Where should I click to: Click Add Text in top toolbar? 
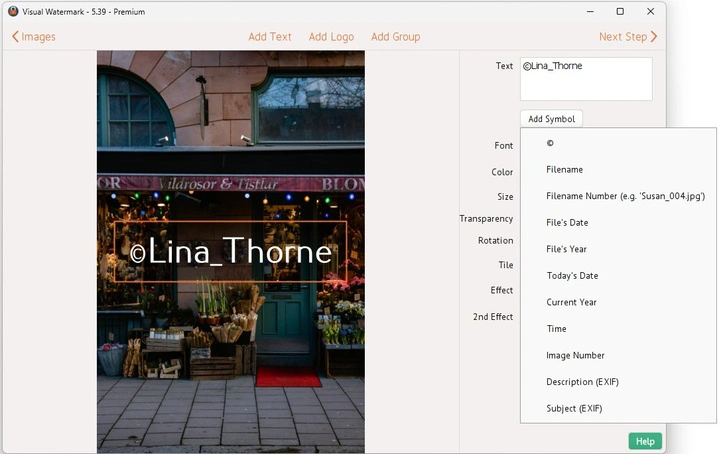[x=270, y=37]
